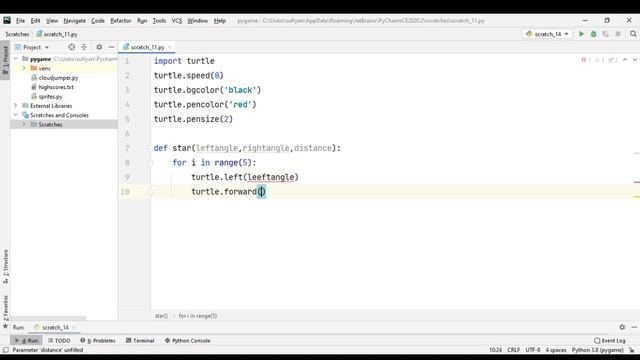640x360 pixels.
Task: Click star() breadcrumb below editor
Action: tap(161, 316)
